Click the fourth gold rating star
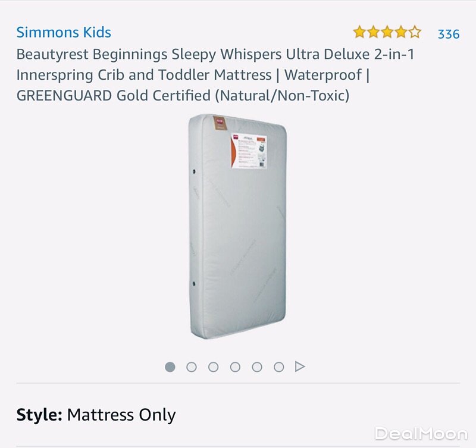Screen dimensions: 476x448 point(400,32)
